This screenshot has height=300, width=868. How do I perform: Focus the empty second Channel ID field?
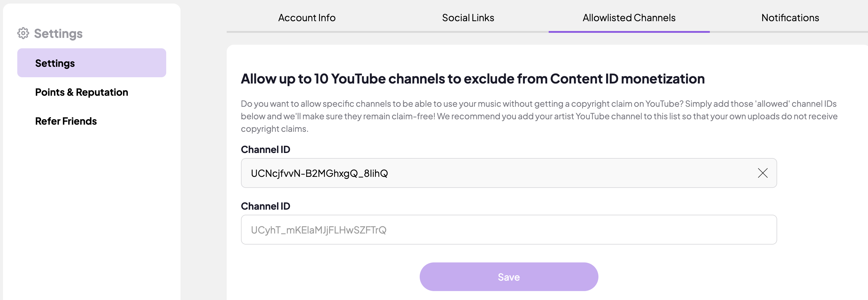tap(509, 230)
